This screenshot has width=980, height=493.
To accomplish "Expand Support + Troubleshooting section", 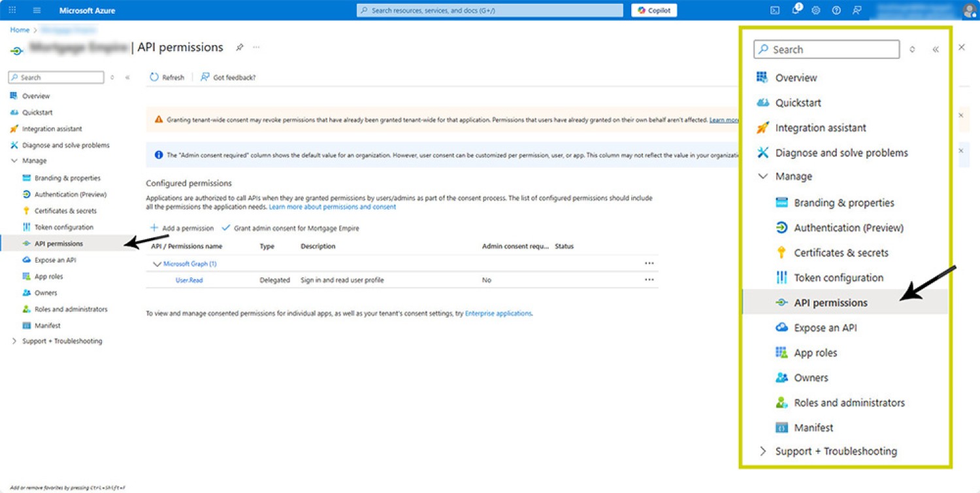I will [x=14, y=341].
